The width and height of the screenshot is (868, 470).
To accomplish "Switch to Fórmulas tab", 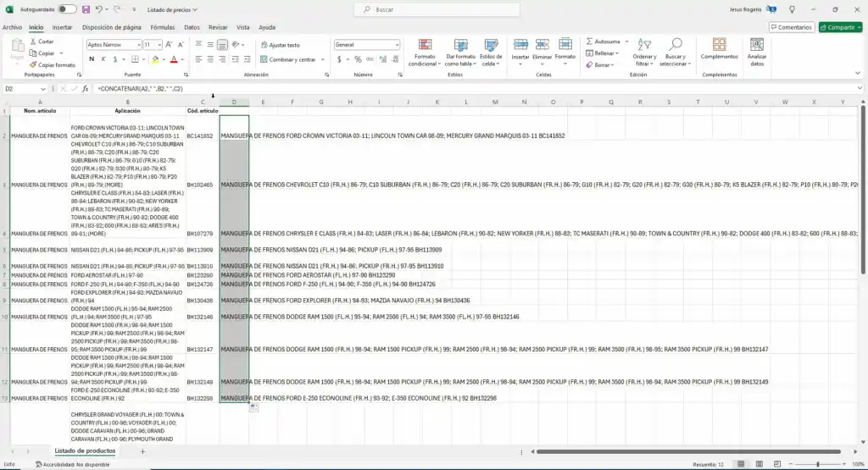I will coord(162,27).
